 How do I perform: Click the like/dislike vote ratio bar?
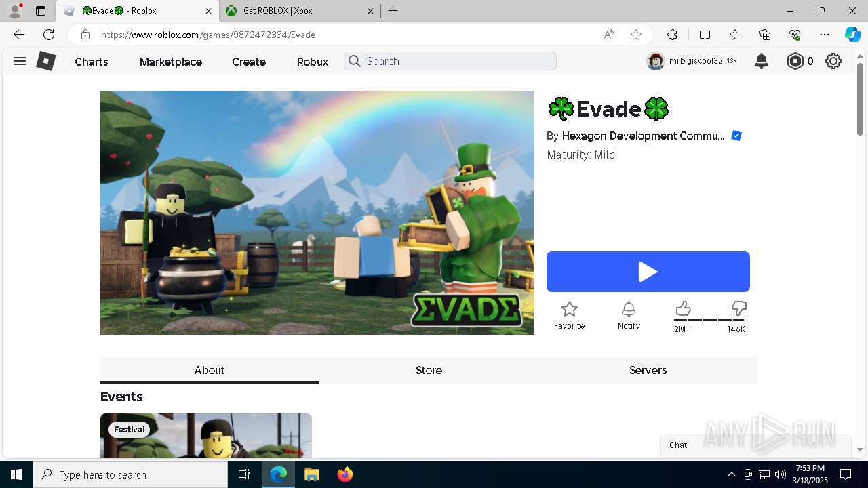711,319
